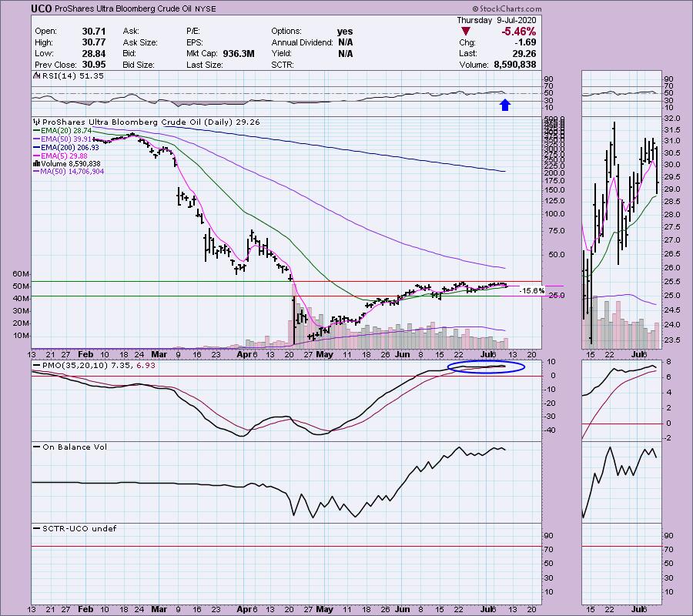Click the NYSE exchange label in the title

(x=207, y=8)
